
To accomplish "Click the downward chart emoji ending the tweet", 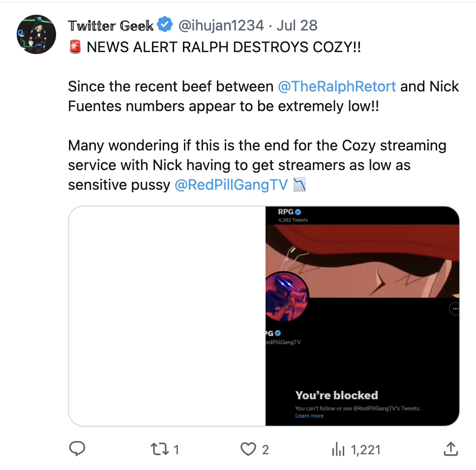I will point(299,185).
